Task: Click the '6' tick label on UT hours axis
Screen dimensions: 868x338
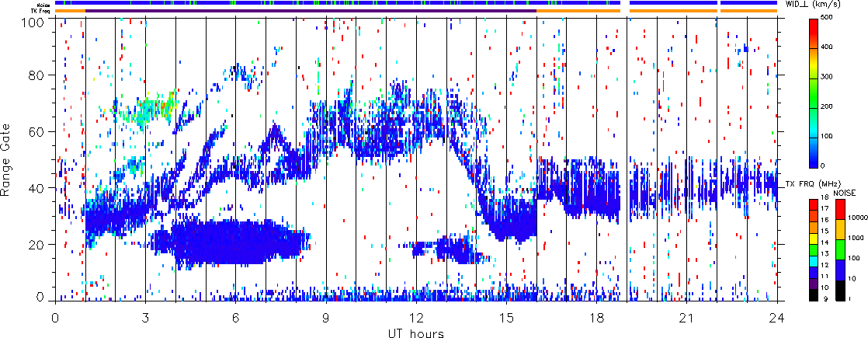Action: coord(236,318)
